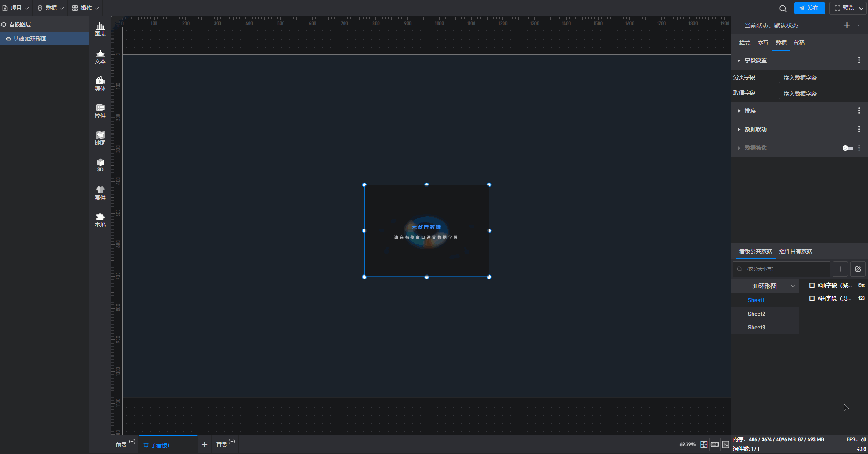Image resolution: width=868 pixels, height=454 pixels.
Task: Open the 项目 project dropdown menu
Action: [x=16, y=8]
